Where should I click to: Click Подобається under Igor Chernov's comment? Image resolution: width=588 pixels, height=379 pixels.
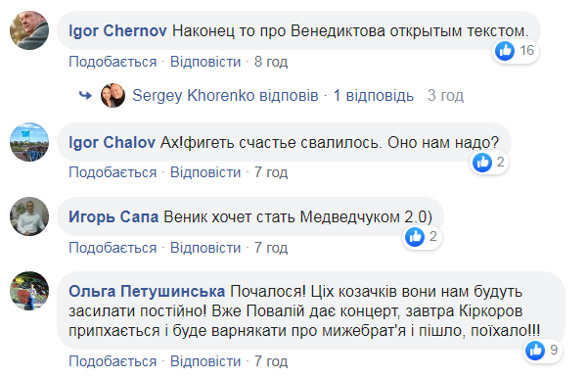pos(113,62)
